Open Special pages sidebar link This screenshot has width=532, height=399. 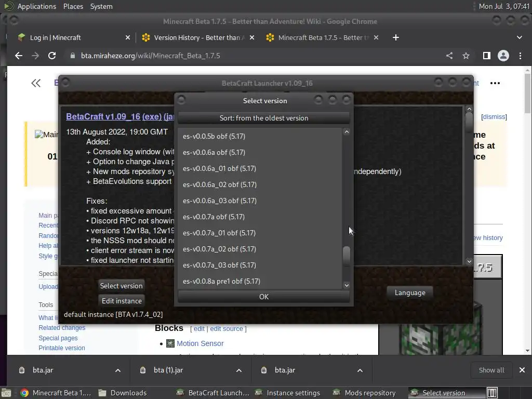[x=58, y=338]
